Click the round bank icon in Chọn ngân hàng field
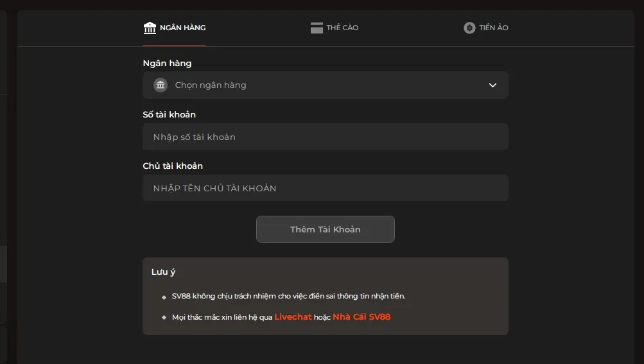This screenshot has height=364, width=644. (161, 85)
